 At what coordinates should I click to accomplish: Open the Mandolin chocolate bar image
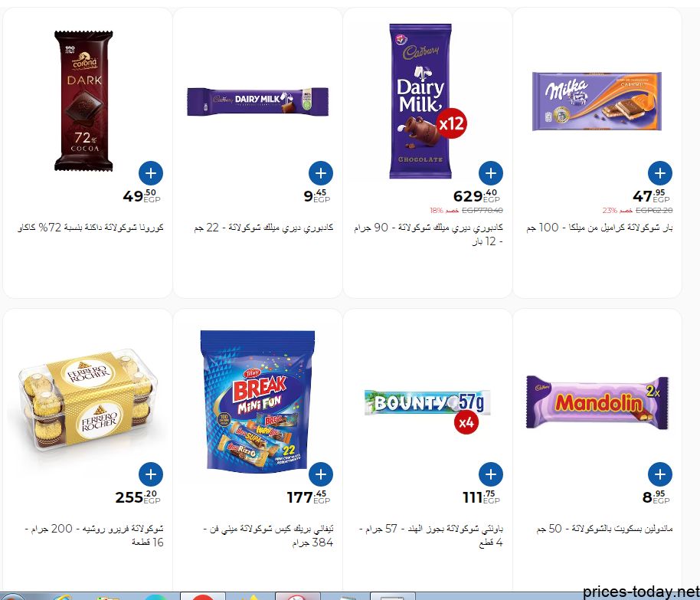pyautogui.click(x=597, y=402)
